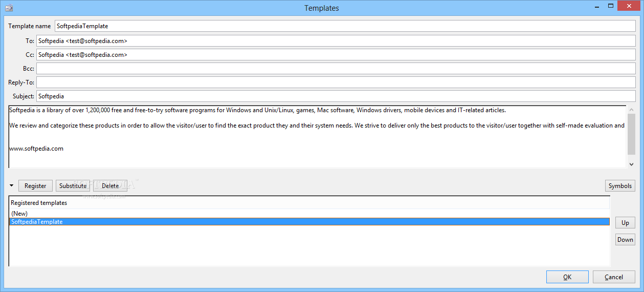This screenshot has height=292, width=644.
Task: Collapse the registered templates panel triangle
Action: 12,185
